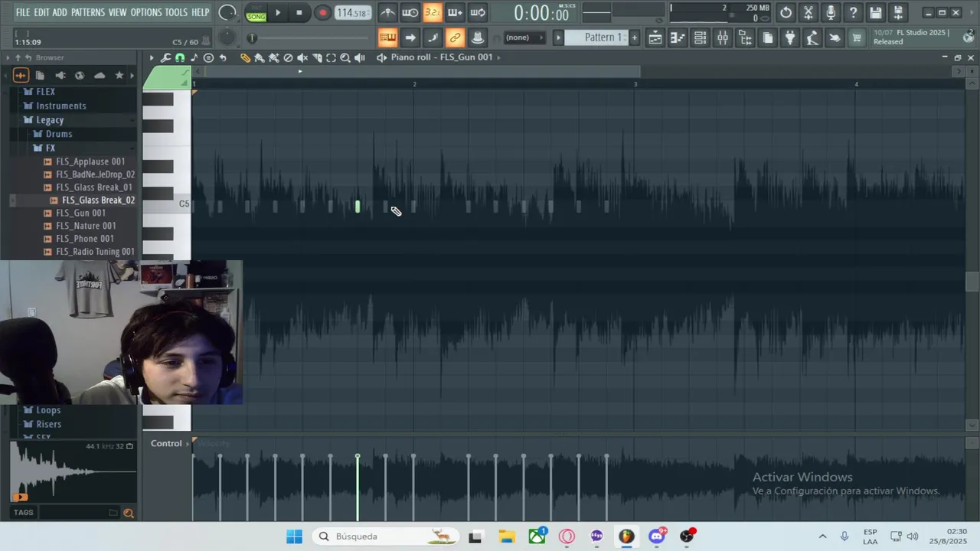The height and width of the screenshot is (551, 980).
Task: Toggle wait for input before recording
Action: click(410, 12)
